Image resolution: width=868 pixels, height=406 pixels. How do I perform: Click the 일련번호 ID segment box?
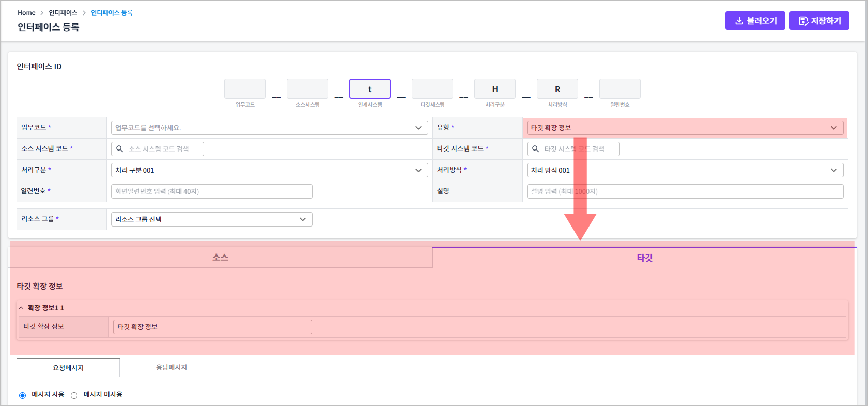620,89
